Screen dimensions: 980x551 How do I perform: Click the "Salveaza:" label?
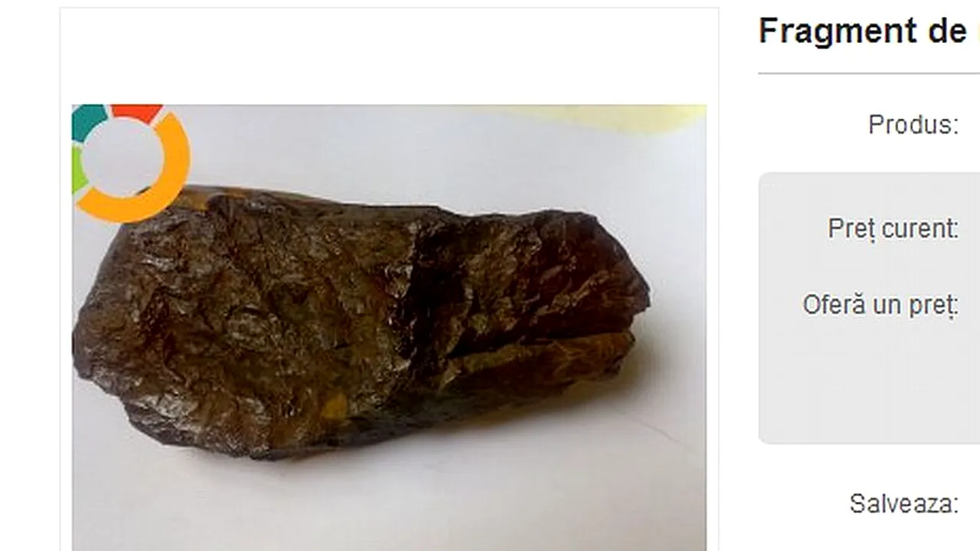click(903, 504)
